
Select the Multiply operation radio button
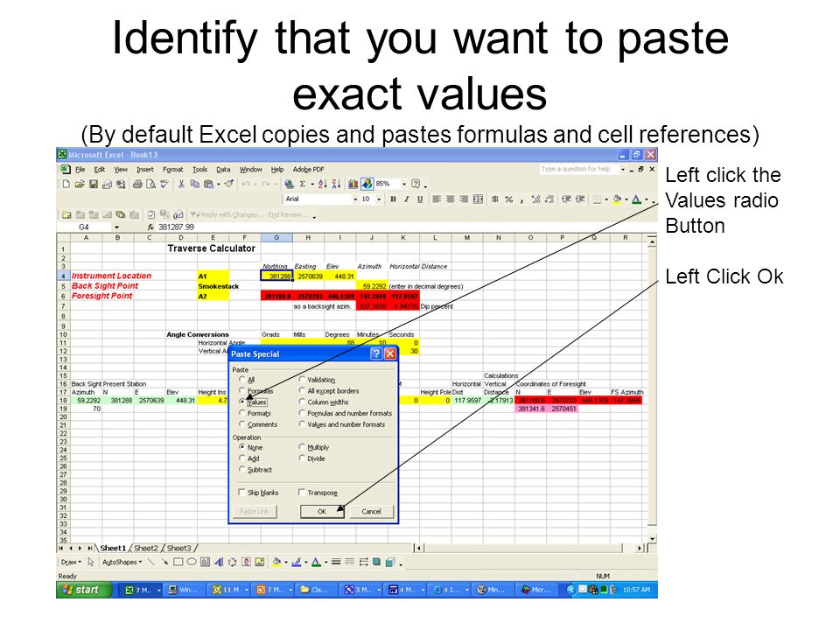pyautogui.click(x=302, y=447)
